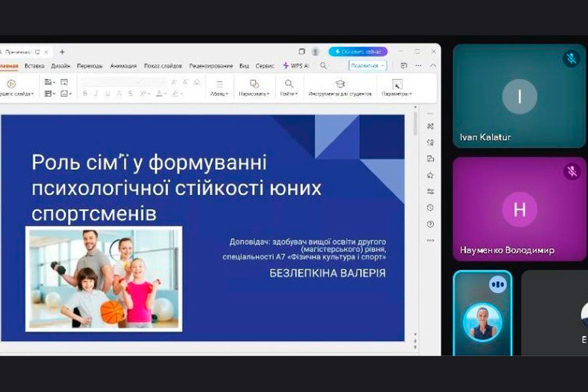Click the family sports photo on the slide
Screen dimensions: 588x392
pos(104,279)
